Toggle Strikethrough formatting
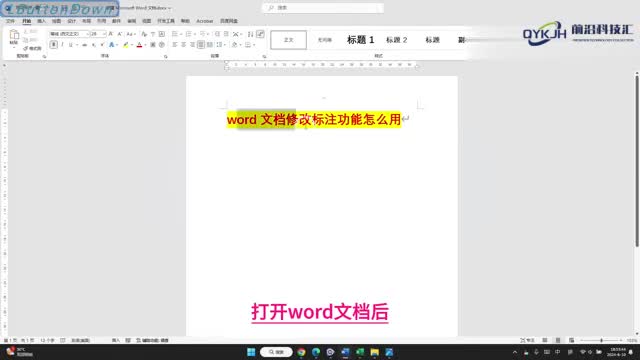This screenshot has width=640, height=360. point(84,45)
